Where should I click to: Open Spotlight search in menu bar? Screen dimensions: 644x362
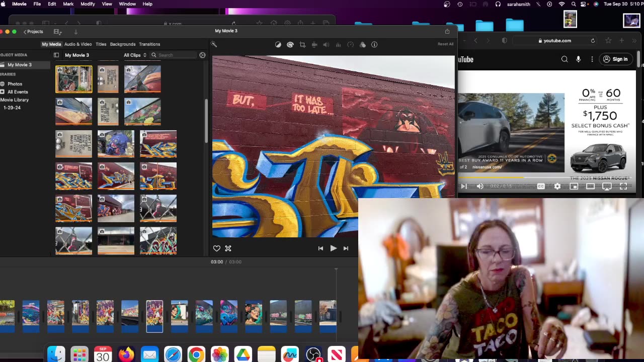pyautogui.click(x=574, y=4)
